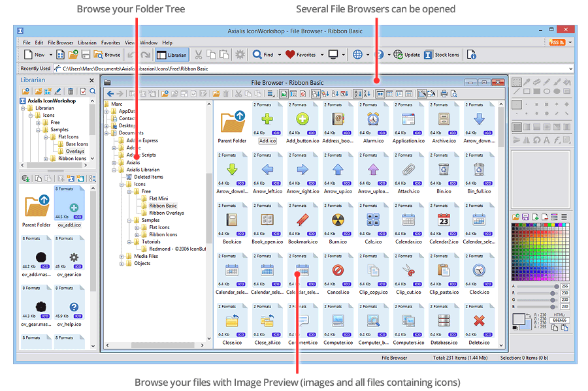
Task: Click the preferences gear icon in main toolbar
Action: pyautogui.click(x=240, y=55)
